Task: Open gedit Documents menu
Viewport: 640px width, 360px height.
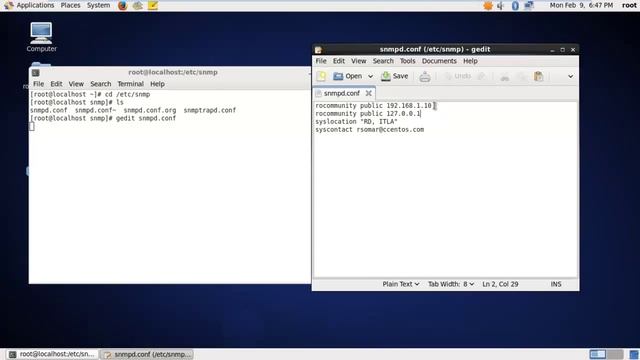Action: (x=439, y=61)
